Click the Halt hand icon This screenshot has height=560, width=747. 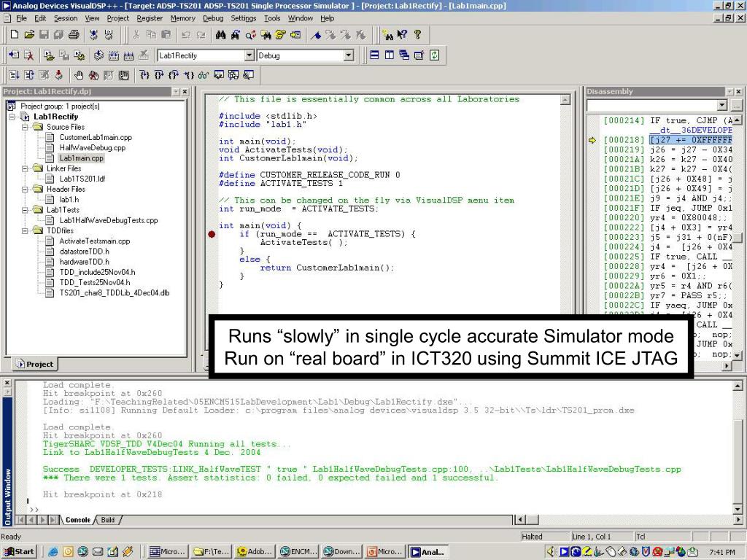click(x=79, y=75)
